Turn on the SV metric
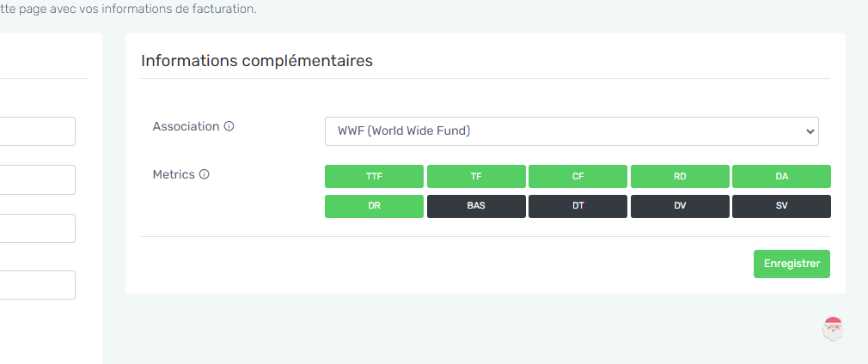The image size is (868, 364). click(x=782, y=206)
